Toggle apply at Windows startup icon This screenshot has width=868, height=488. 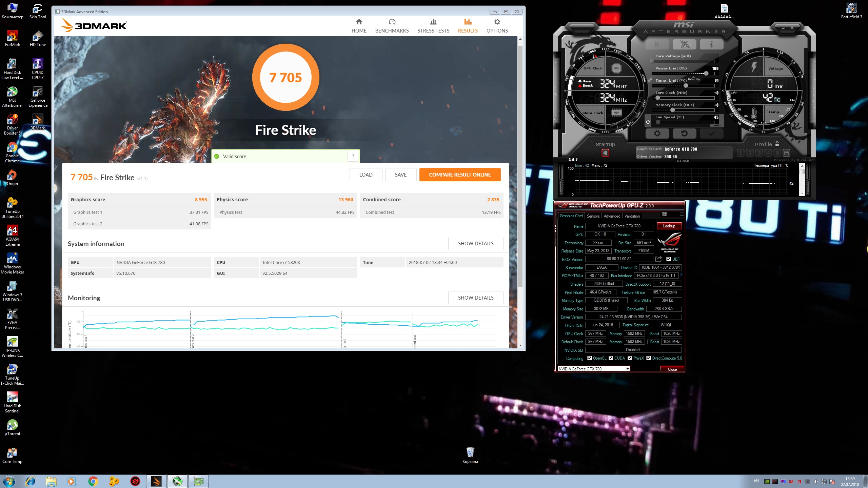(x=605, y=153)
